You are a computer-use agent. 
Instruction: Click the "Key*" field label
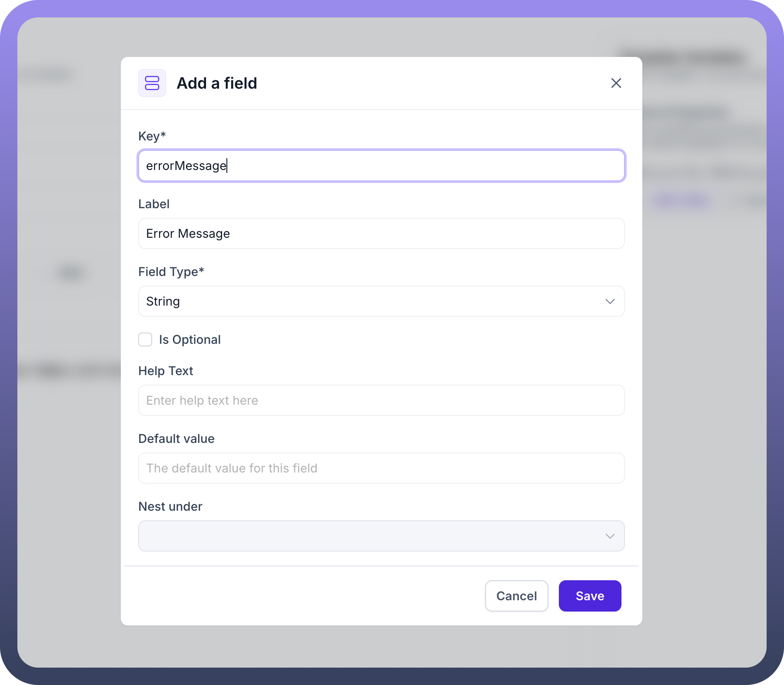pos(152,136)
